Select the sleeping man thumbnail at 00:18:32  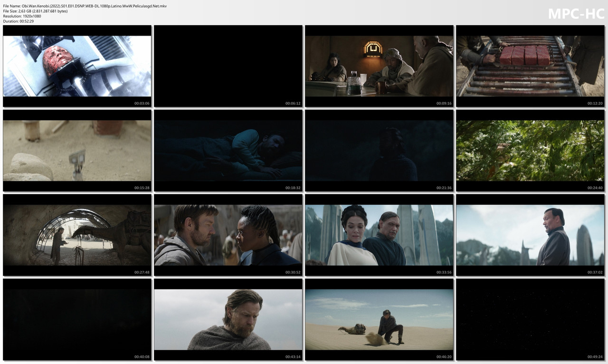coord(228,150)
